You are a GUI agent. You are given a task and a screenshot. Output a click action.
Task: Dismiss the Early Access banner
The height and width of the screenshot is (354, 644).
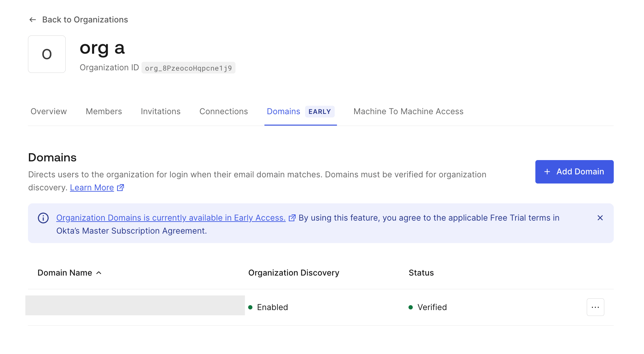point(600,218)
